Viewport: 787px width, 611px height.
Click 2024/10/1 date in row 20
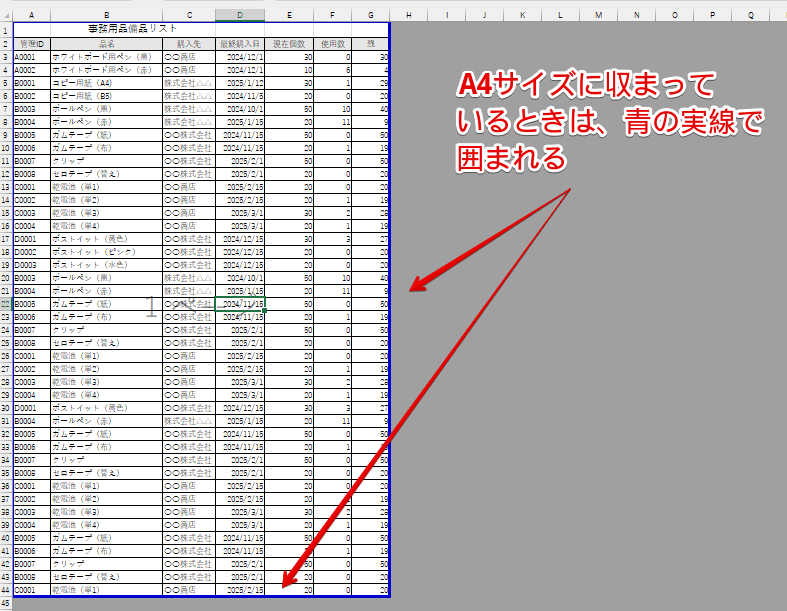[x=240, y=278]
